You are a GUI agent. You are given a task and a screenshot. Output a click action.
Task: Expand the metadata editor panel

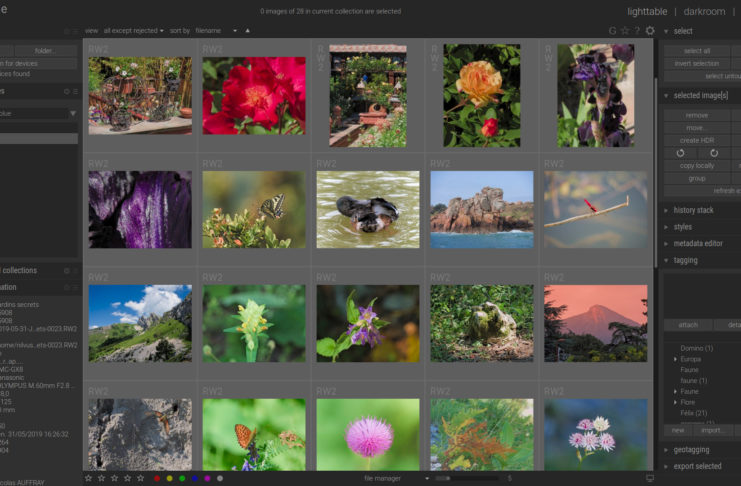[x=696, y=243]
